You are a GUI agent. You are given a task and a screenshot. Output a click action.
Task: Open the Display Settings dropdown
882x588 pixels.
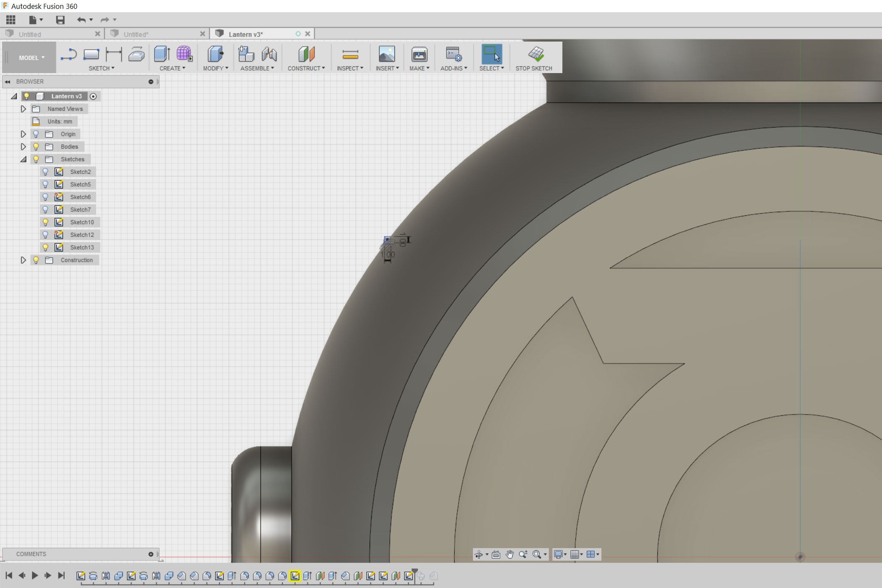coord(560,554)
